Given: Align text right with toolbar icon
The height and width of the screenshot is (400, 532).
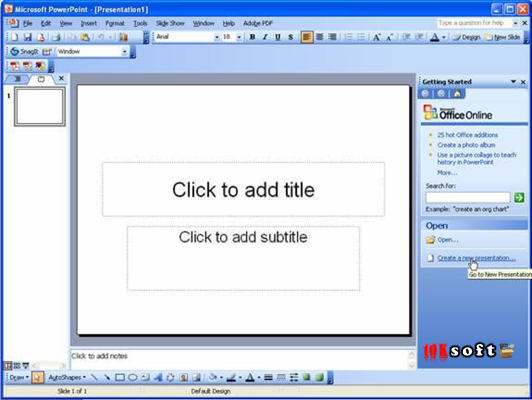Looking at the screenshot, I should click(332, 37).
